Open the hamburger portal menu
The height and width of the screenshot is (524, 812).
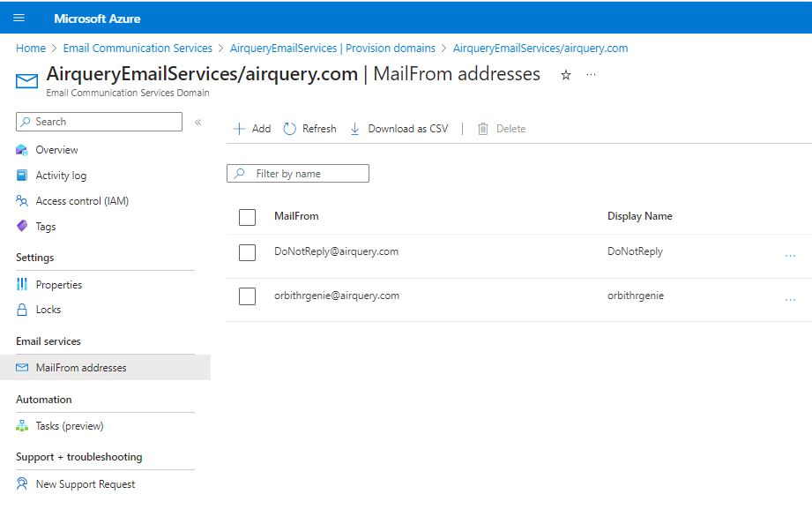coord(19,19)
